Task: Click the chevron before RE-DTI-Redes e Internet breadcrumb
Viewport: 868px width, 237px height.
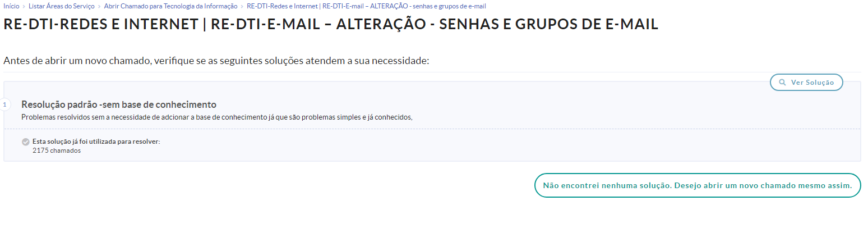Action: tap(242, 6)
